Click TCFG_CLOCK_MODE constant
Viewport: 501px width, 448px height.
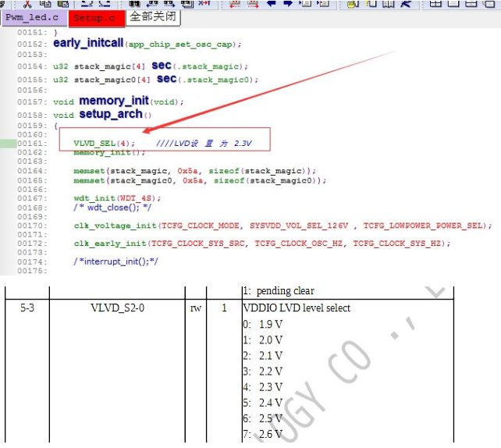201,226
